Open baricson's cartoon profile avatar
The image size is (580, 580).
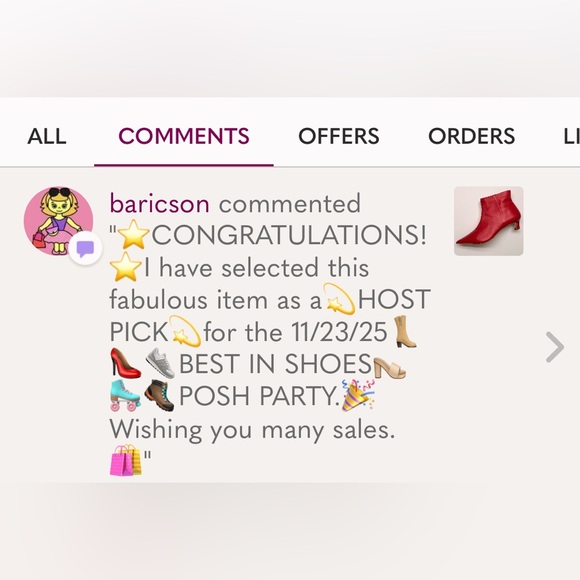tap(58, 221)
